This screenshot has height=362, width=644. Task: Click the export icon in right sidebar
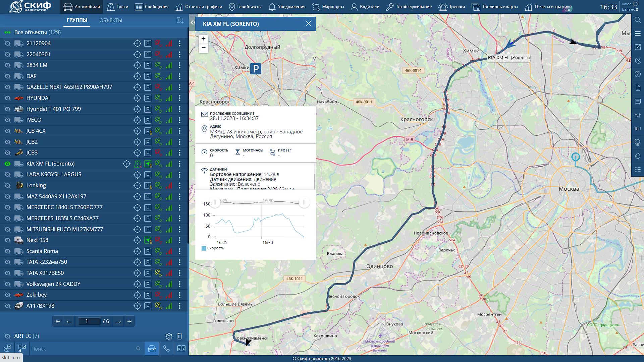click(638, 47)
